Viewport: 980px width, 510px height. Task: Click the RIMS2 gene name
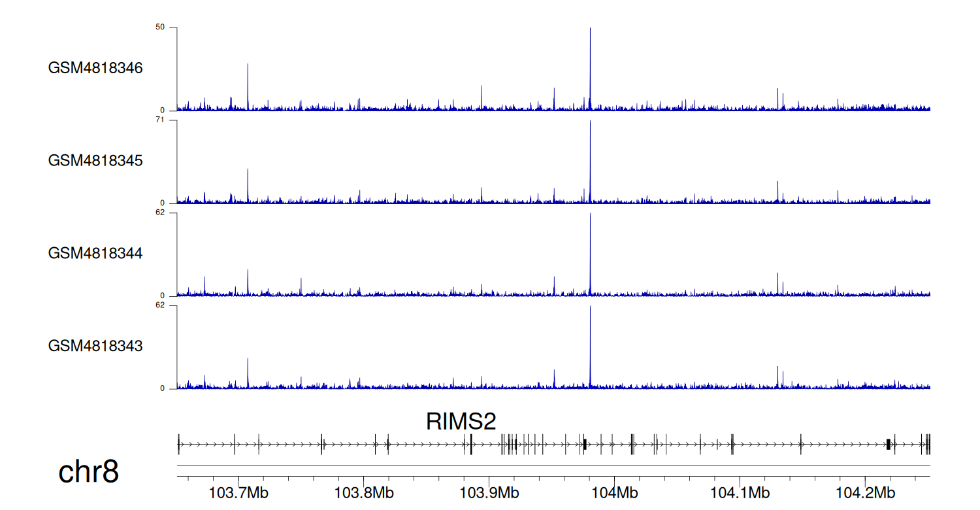coord(461,421)
